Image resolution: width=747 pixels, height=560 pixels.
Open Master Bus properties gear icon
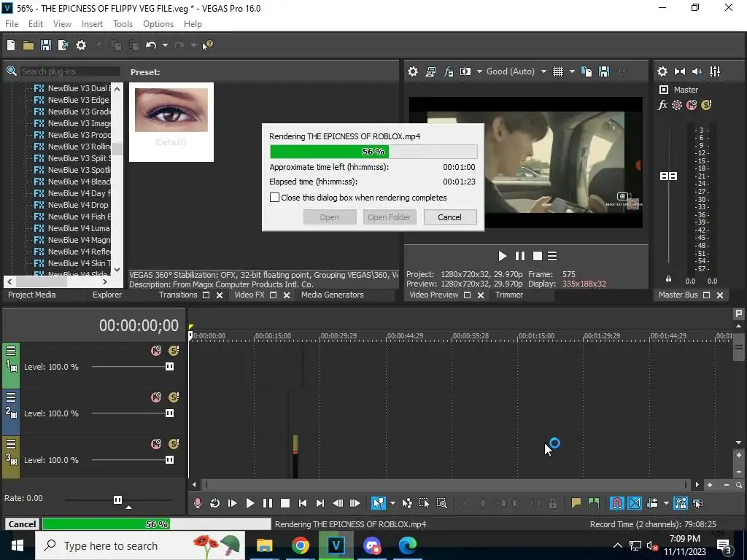(x=662, y=71)
